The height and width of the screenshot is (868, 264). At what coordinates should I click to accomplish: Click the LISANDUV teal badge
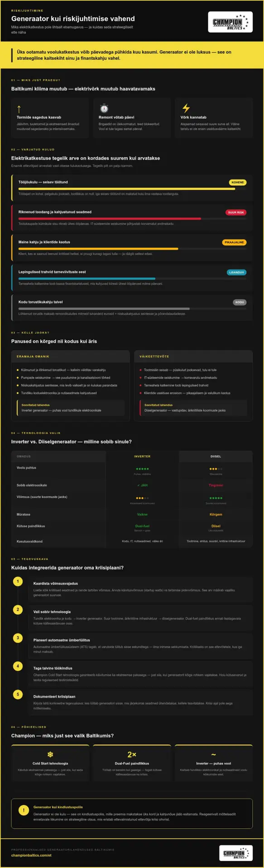pyautogui.click(x=236, y=273)
